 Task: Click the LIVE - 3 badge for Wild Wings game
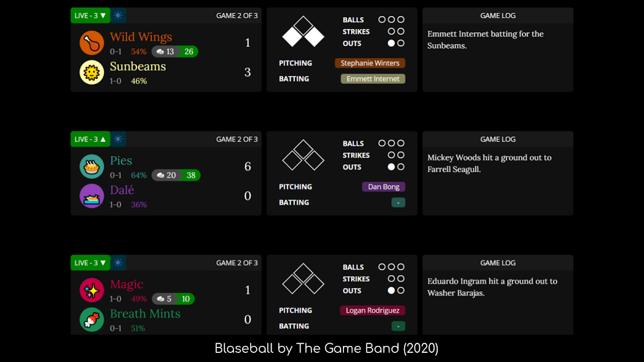pyautogui.click(x=91, y=16)
